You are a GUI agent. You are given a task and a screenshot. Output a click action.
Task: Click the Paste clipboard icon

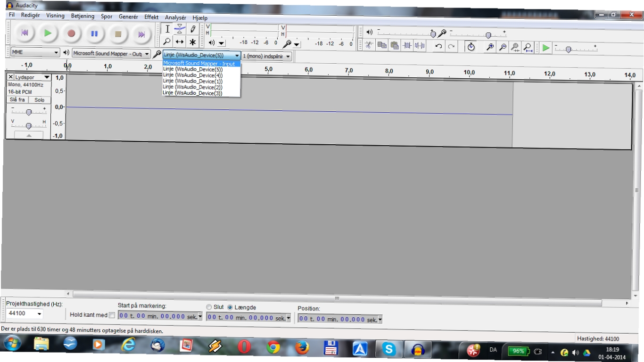pos(395,45)
